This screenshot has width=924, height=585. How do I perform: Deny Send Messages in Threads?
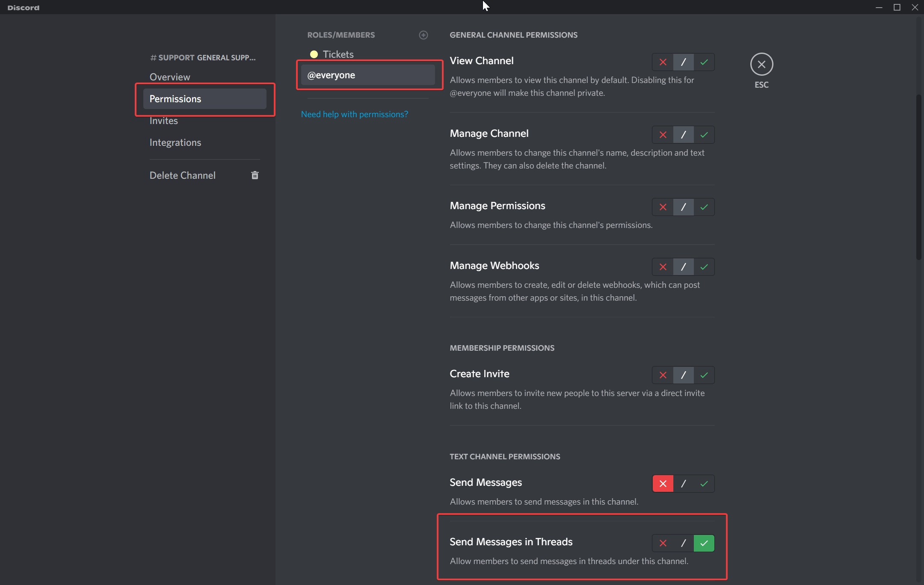[x=663, y=543]
